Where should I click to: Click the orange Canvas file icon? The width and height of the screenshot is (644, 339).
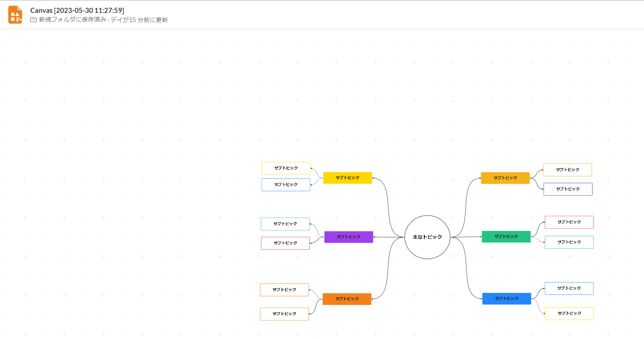[15, 15]
